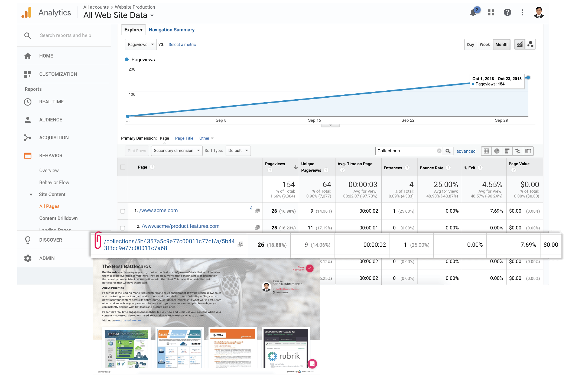The width and height of the screenshot is (585, 392).
Task: Open the pink chat bubble widget
Action: coord(312,364)
